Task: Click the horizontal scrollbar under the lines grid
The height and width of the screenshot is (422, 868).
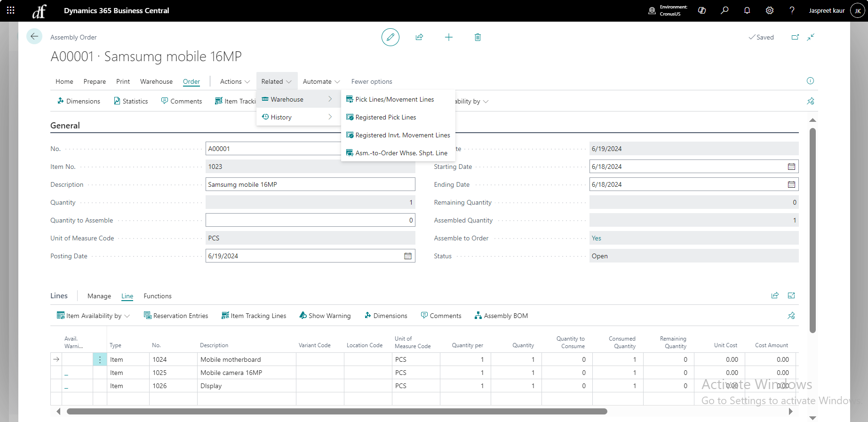Action: (x=336, y=412)
